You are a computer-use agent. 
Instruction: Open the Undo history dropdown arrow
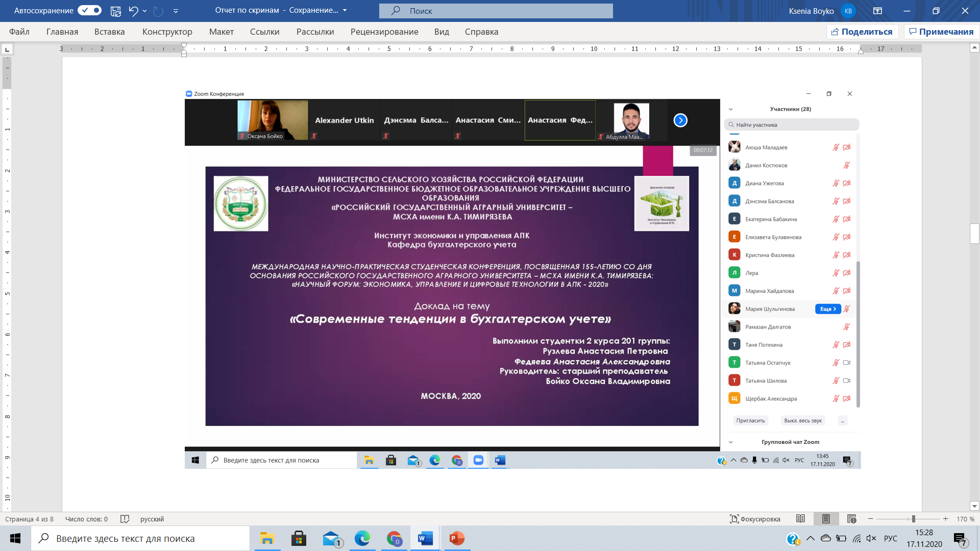[x=145, y=11]
